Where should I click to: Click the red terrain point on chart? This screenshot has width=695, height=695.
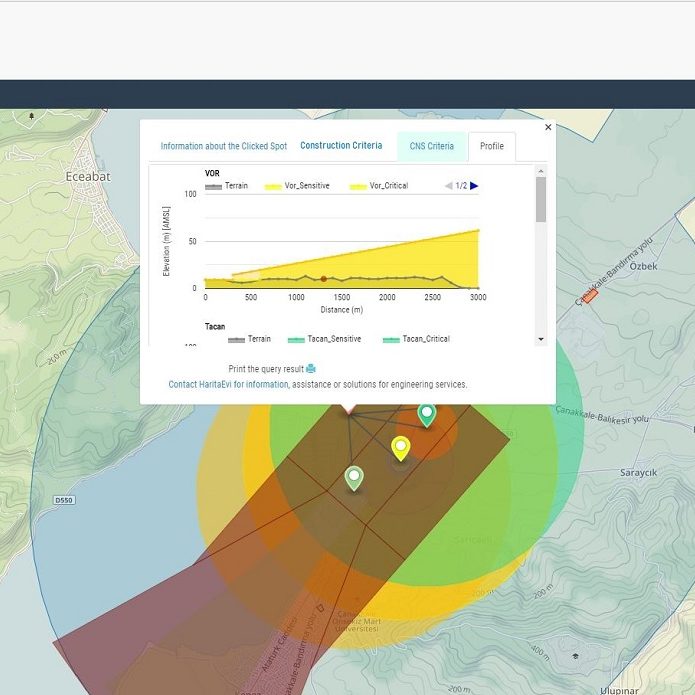tap(323, 279)
